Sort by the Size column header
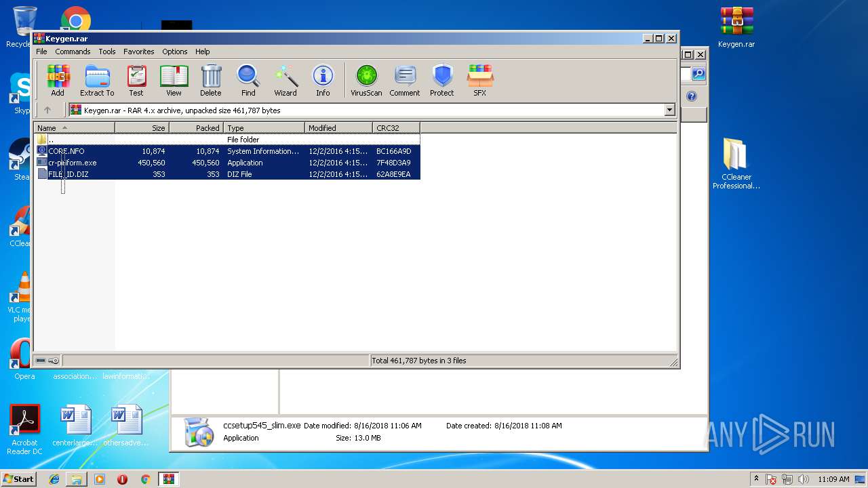Screen dimensions: 868x488 tap(142, 127)
